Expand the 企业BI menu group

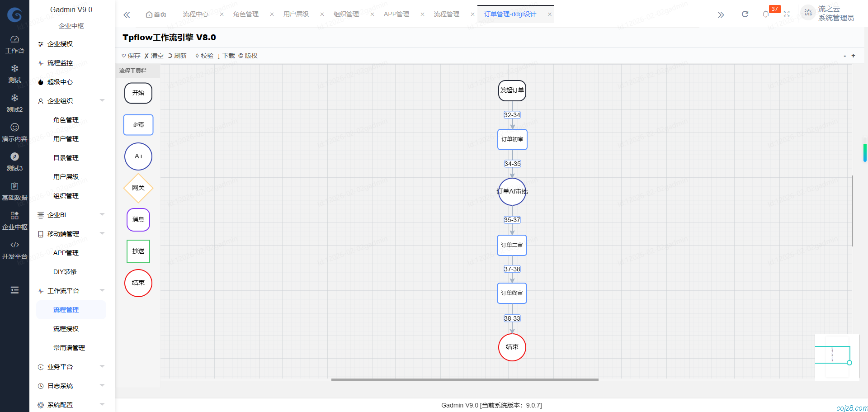pyautogui.click(x=71, y=215)
